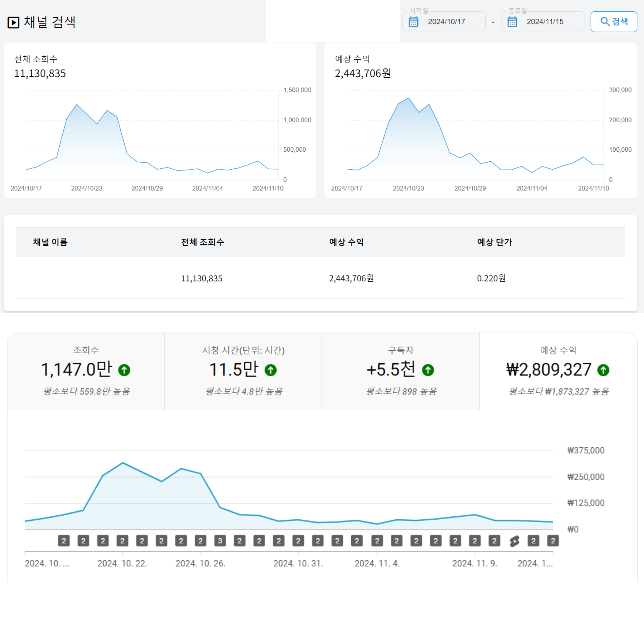Image resolution: width=644 pixels, height=644 pixels.
Task: Click the 0.220원 table cell
Action: [491, 278]
